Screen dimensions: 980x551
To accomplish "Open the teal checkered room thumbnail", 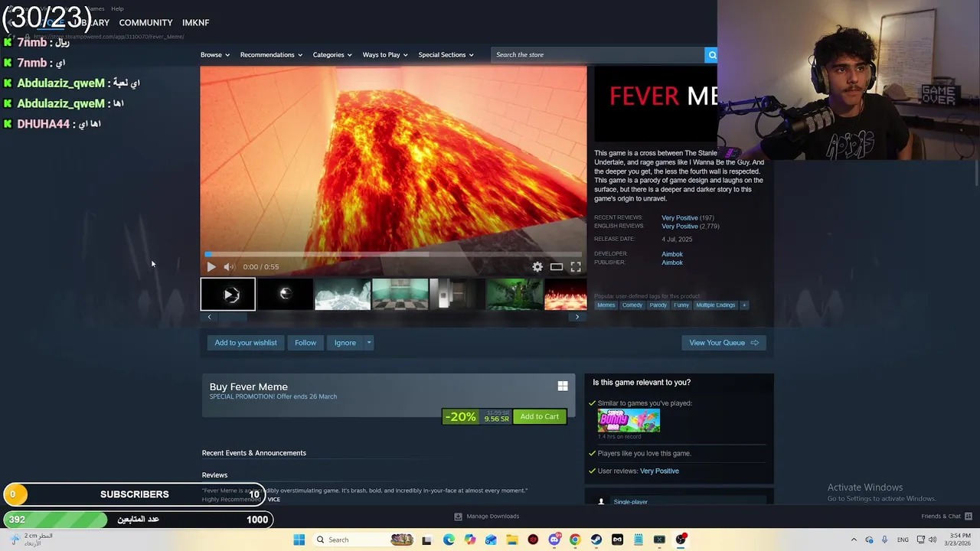I will click(400, 295).
